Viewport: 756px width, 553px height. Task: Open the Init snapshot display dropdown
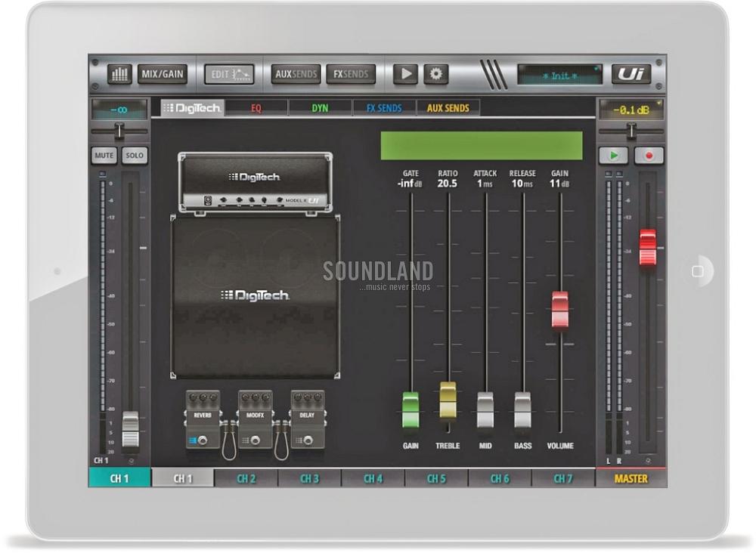(x=559, y=75)
